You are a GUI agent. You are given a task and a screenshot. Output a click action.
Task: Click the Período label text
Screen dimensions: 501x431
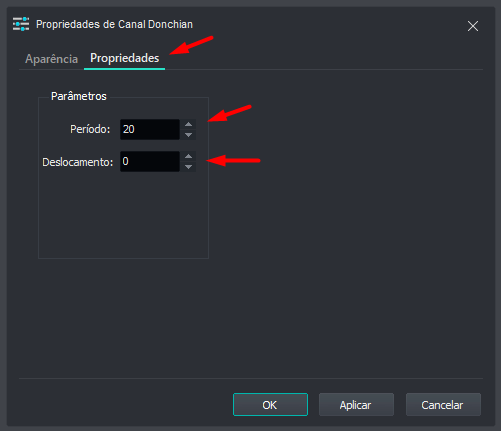coord(90,129)
